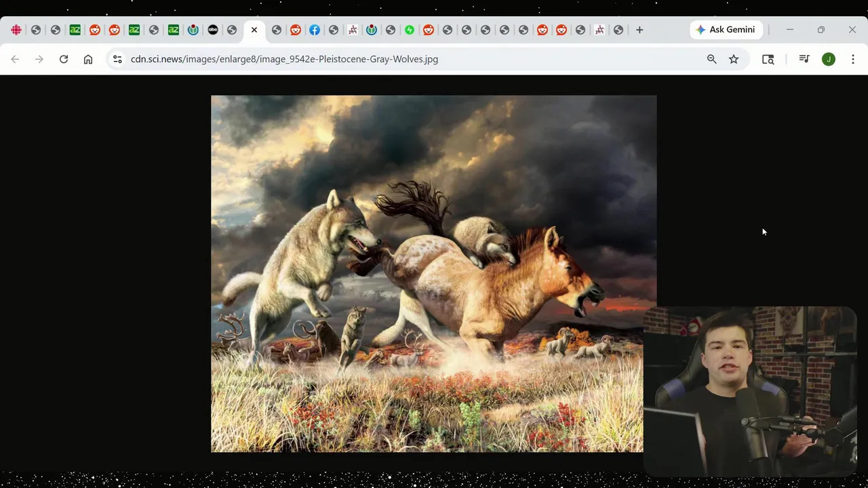The height and width of the screenshot is (488, 868).
Task: Open a new tab with plus button
Action: 639,30
